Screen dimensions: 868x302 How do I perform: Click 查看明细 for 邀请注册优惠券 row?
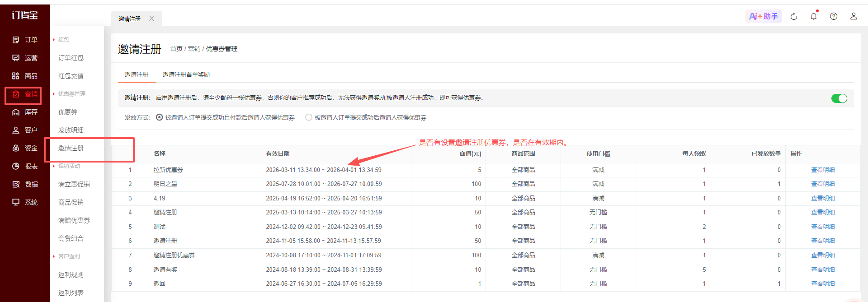pyautogui.click(x=823, y=255)
